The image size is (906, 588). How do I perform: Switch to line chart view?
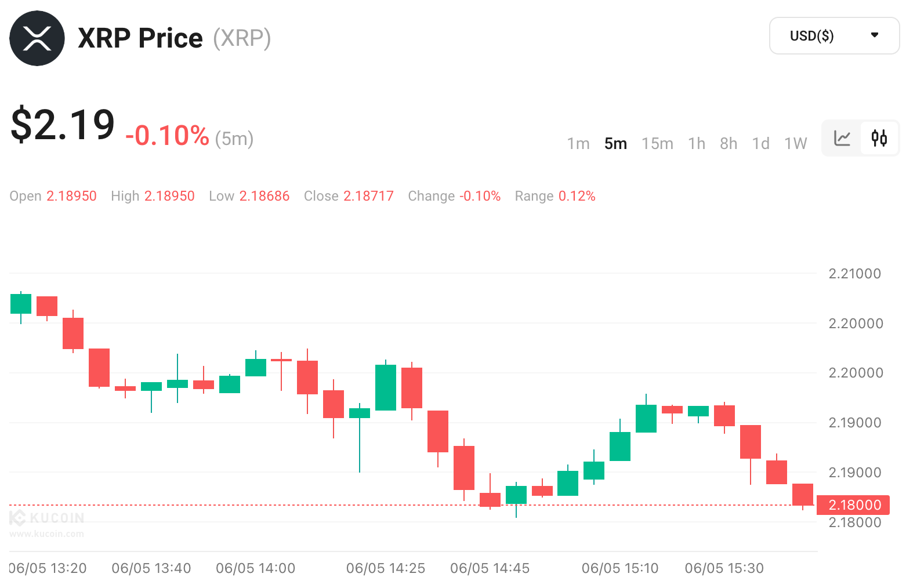(842, 138)
